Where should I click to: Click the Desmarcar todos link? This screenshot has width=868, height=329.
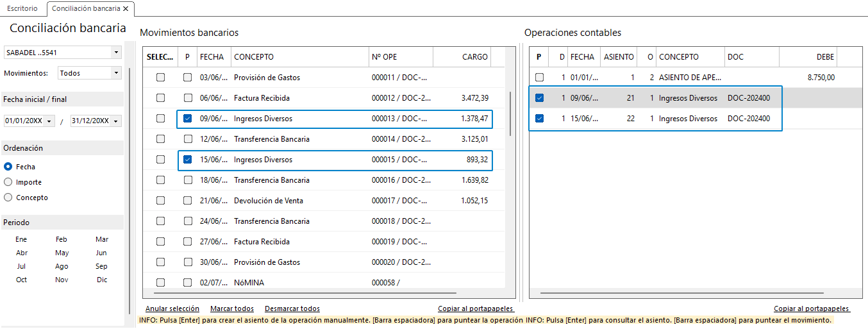click(x=292, y=308)
